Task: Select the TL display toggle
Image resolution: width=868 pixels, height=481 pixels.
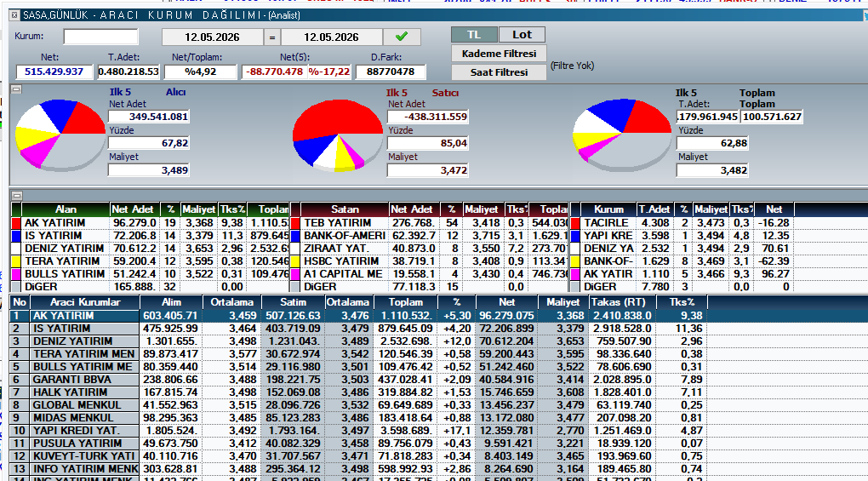Action: point(474,34)
